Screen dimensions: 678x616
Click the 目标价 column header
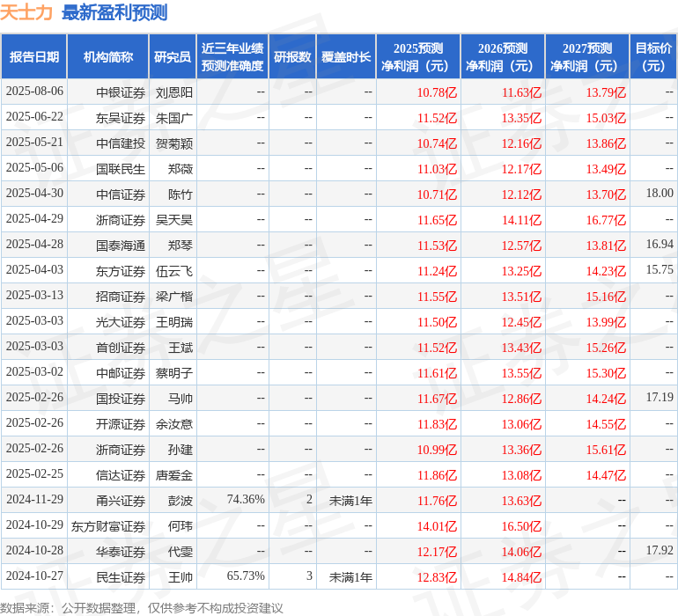point(653,56)
